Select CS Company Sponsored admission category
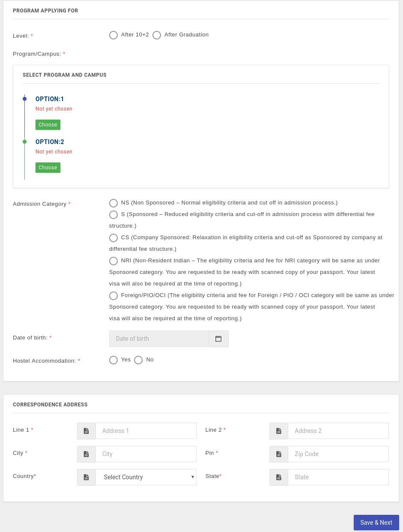The height and width of the screenshot is (532, 403). click(113, 238)
